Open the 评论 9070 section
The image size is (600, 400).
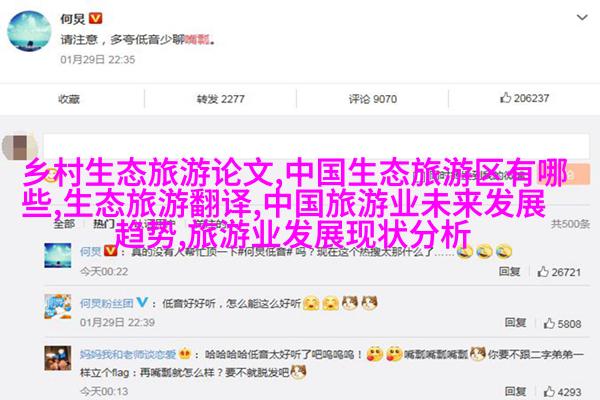[x=372, y=99]
